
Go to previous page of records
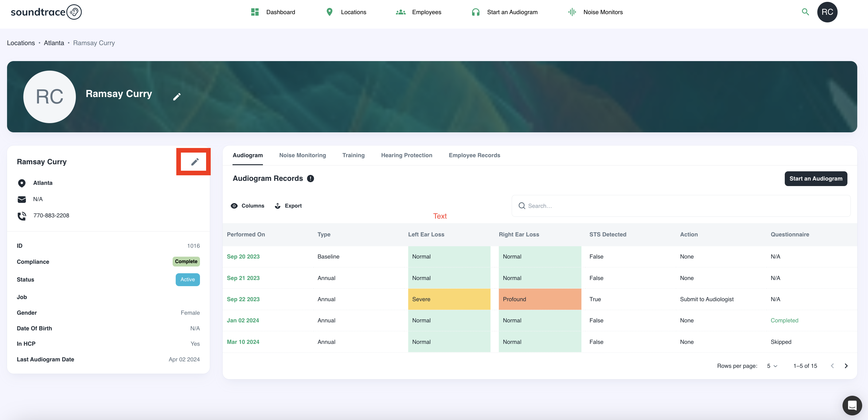coord(832,366)
